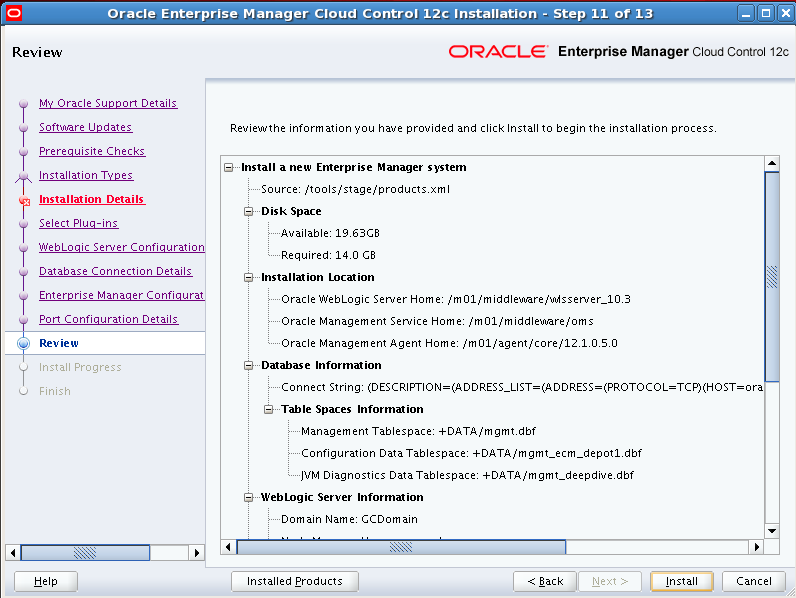Collapse the Database Information node
796x598 pixels.
pos(249,365)
